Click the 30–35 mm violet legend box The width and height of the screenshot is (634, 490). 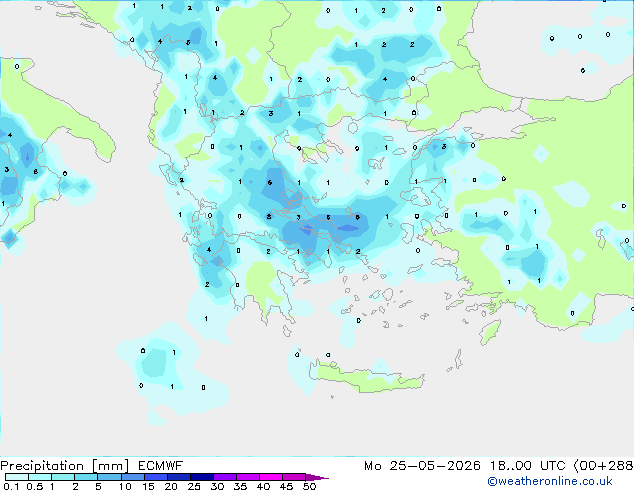[224, 477]
